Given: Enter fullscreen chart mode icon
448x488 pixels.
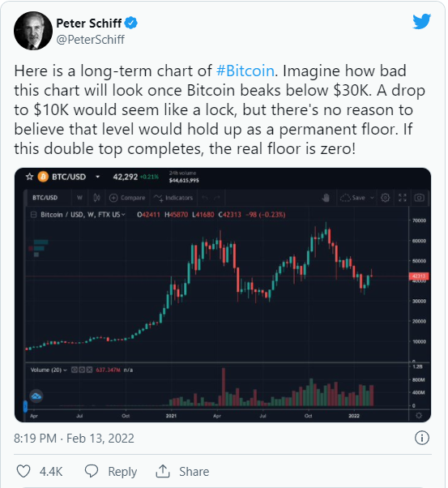Looking at the screenshot, I should 403,198.
